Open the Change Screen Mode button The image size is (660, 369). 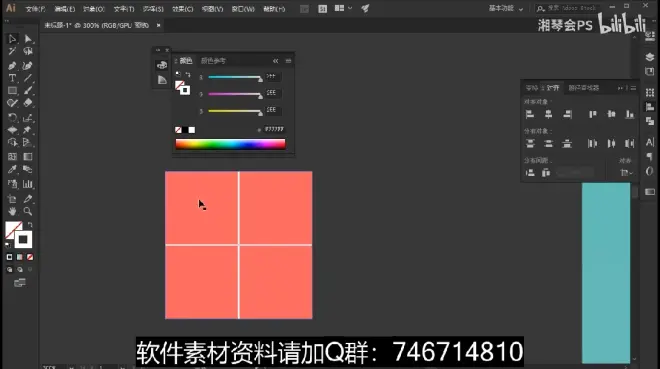[20, 283]
